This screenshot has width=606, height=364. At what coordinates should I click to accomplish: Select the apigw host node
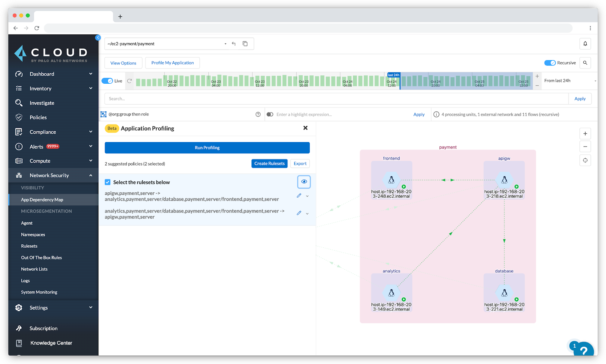504,180
